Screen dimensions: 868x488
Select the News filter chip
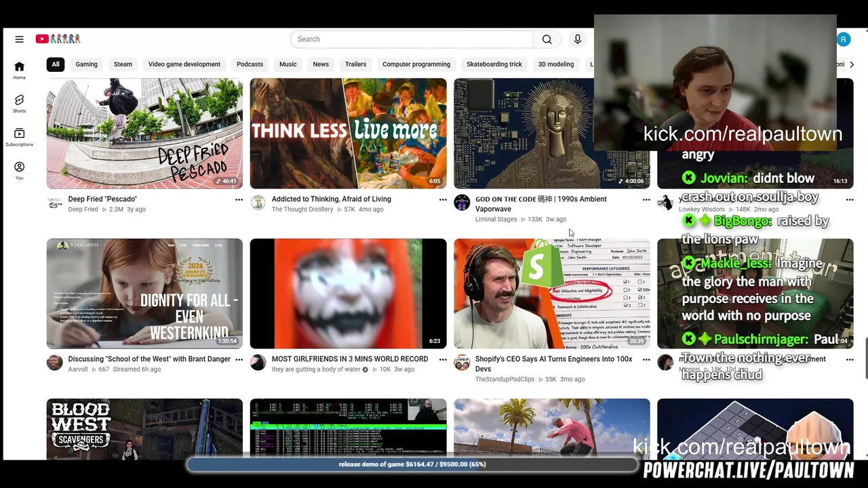click(321, 64)
